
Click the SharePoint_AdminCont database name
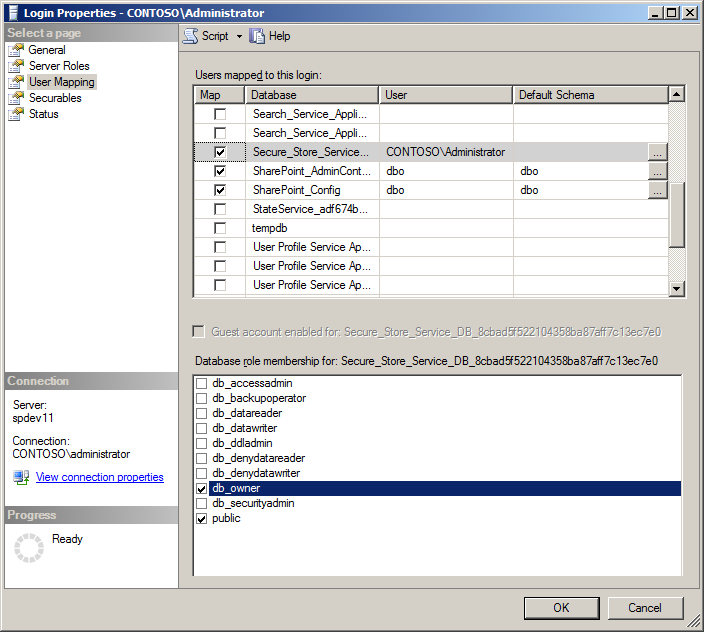click(312, 171)
